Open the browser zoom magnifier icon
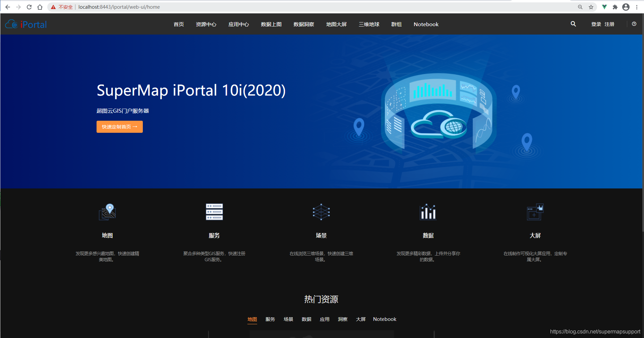644x338 pixels. click(x=580, y=7)
